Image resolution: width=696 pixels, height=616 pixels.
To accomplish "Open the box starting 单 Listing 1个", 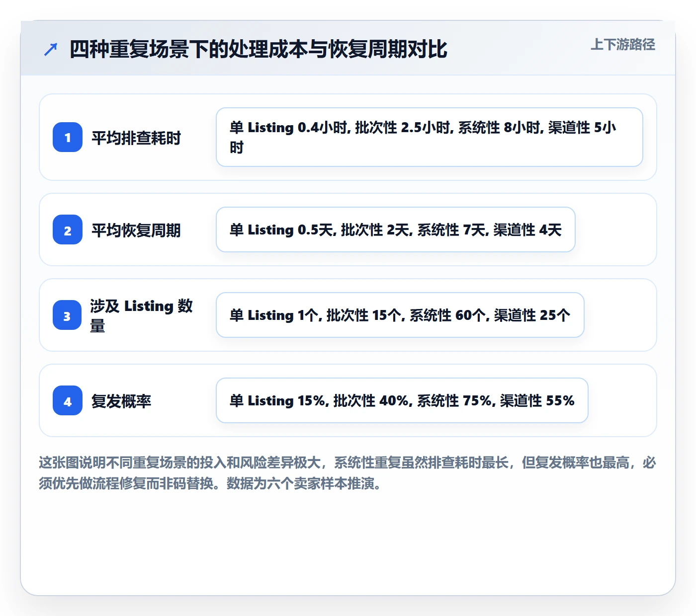I will [400, 315].
